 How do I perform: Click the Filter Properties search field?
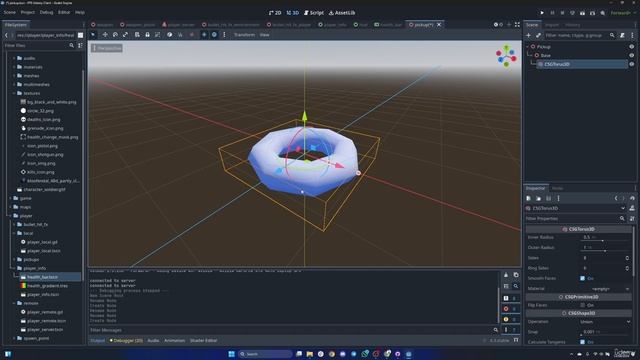click(x=576, y=219)
